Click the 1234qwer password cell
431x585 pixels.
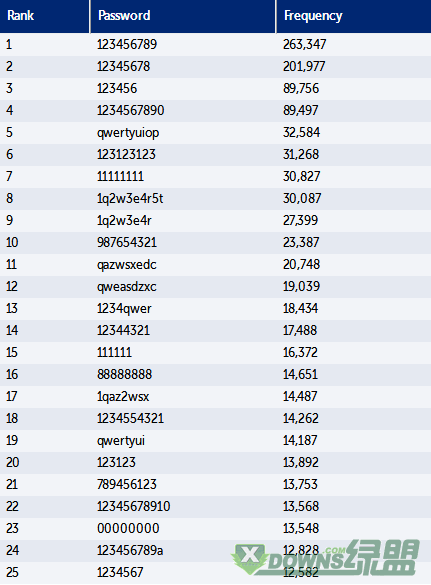[124, 309]
